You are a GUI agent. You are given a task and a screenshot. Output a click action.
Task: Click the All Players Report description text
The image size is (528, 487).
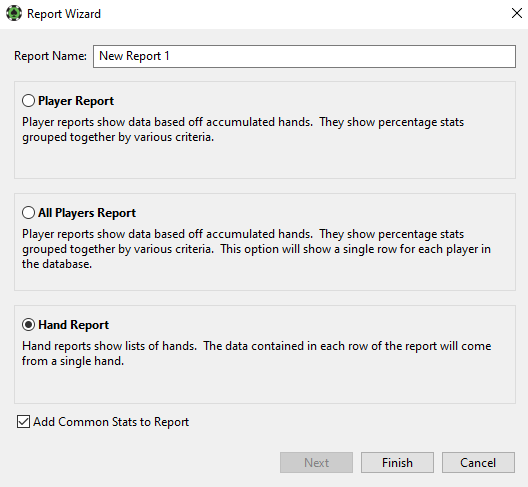pos(256,249)
